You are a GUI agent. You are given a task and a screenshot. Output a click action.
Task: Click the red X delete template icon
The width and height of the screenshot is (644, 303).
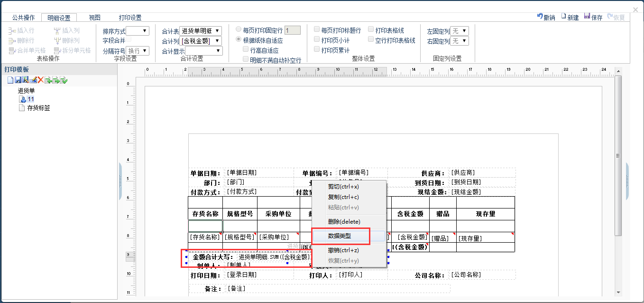click(x=41, y=80)
